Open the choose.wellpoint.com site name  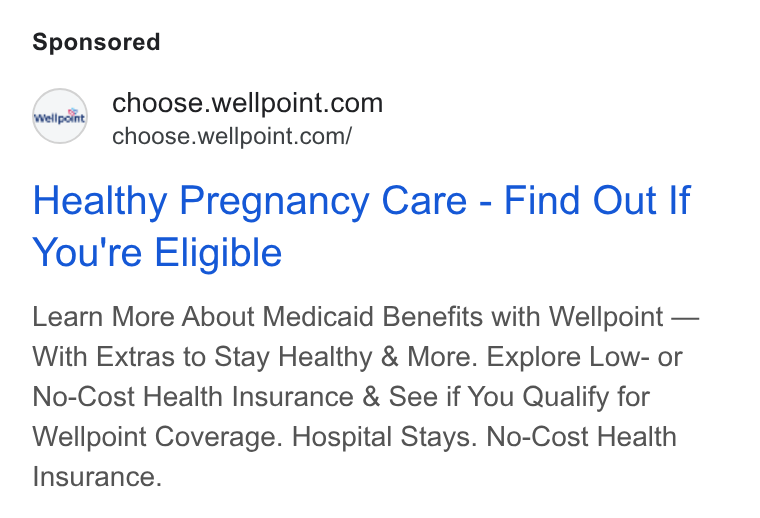[x=247, y=103]
